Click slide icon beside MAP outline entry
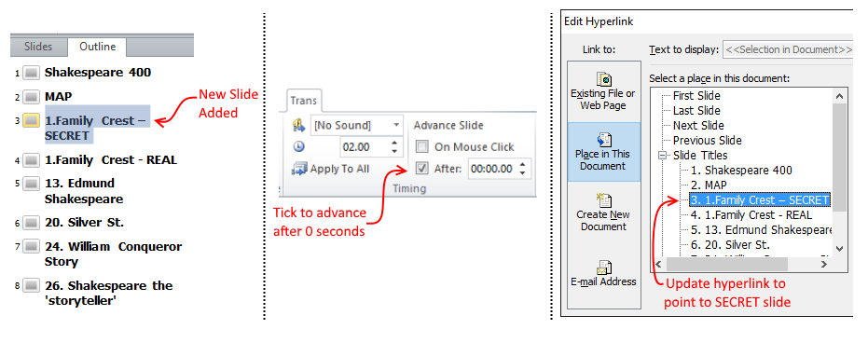 click(x=32, y=97)
